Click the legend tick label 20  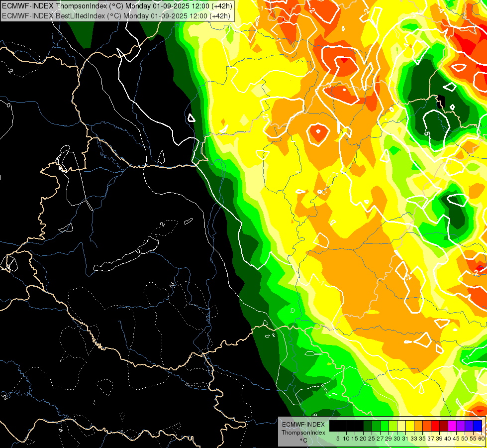click(363, 439)
